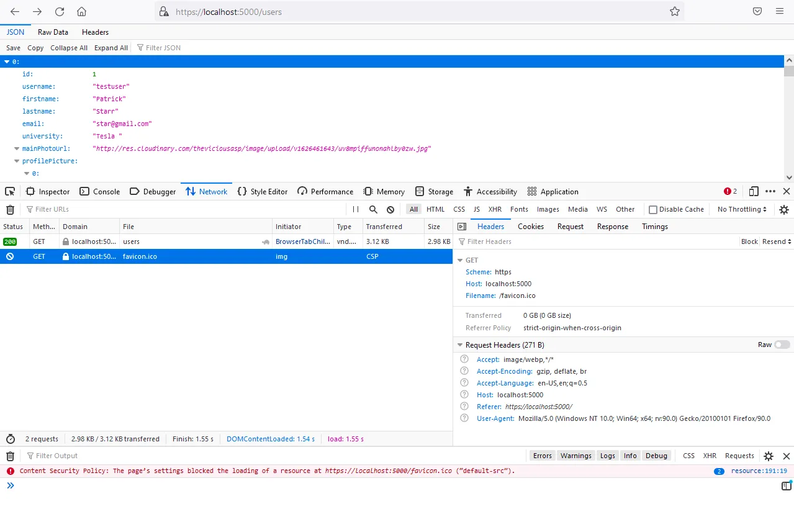Viewport: 794px width, 532px height.
Task: Click the Save JSON button
Action: coord(13,48)
